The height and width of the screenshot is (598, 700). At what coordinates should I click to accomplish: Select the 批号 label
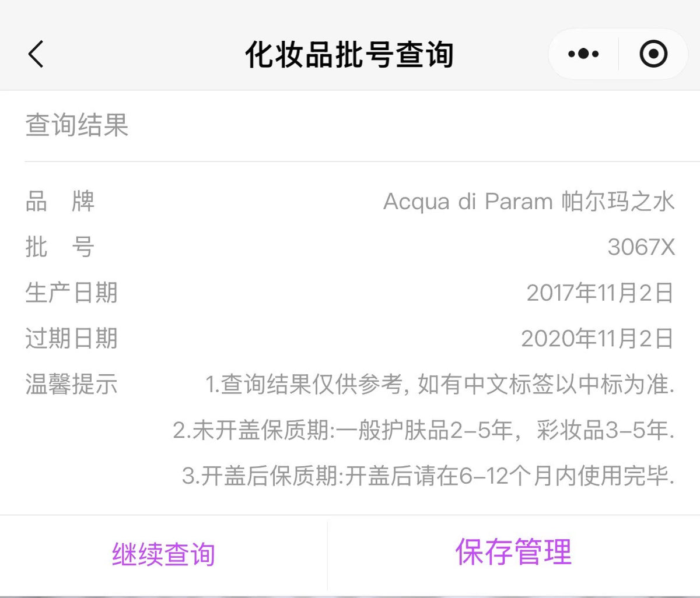60,247
